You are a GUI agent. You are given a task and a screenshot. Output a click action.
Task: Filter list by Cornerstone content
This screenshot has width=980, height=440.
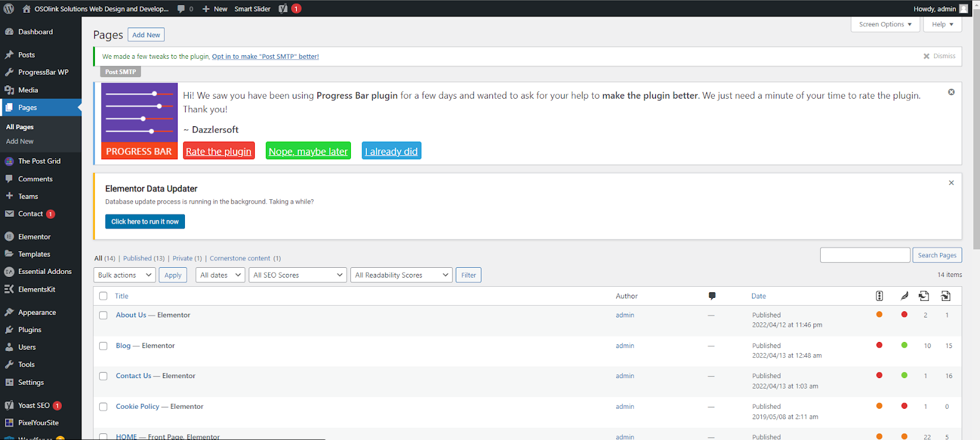click(x=245, y=259)
